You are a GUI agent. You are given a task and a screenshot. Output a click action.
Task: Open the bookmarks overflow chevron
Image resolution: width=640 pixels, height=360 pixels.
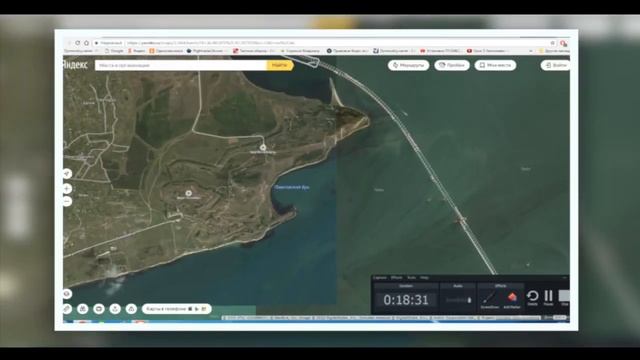coord(531,51)
